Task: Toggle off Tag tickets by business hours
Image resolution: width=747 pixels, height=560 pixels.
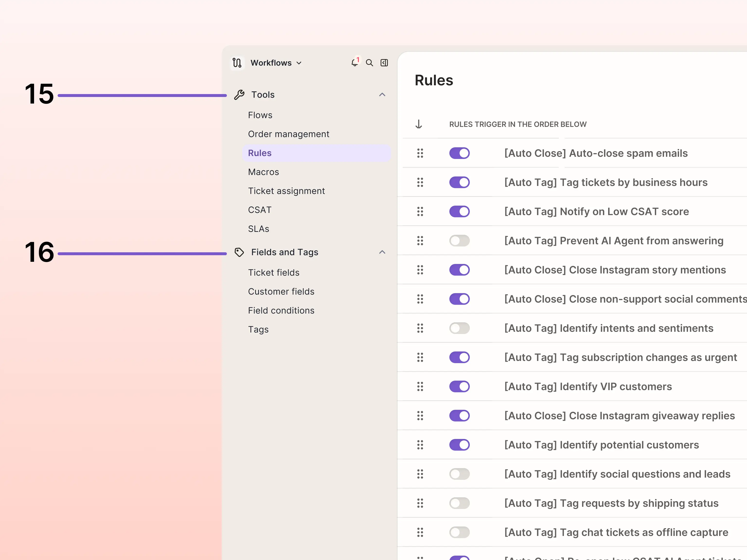Action: pos(459,182)
